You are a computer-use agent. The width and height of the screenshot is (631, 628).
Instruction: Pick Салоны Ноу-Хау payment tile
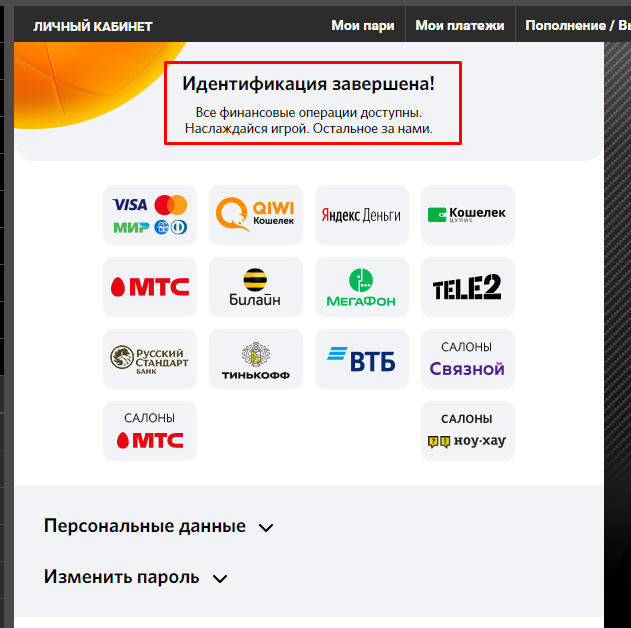[x=468, y=431]
